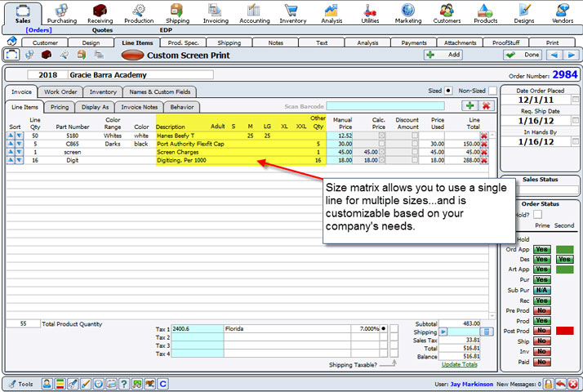Toggle the Paid No status
The height and width of the screenshot is (392, 583).
541,362
